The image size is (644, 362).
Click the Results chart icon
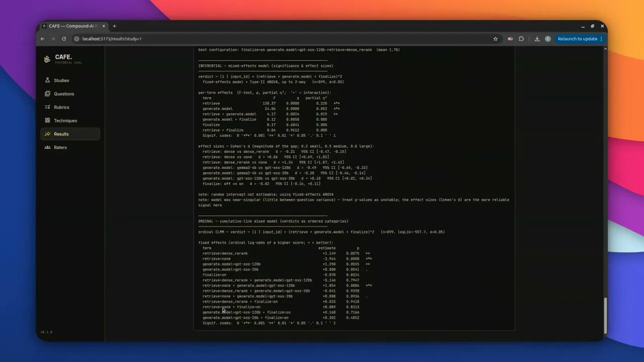click(47, 134)
